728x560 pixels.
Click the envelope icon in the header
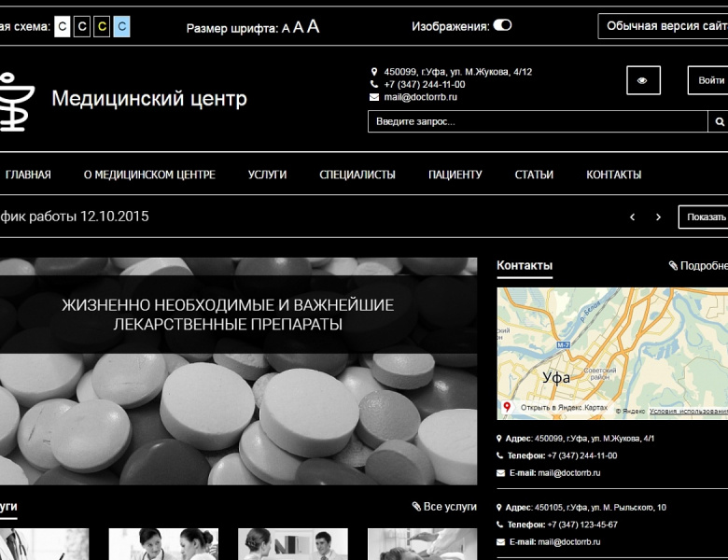pyautogui.click(x=374, y=97)
